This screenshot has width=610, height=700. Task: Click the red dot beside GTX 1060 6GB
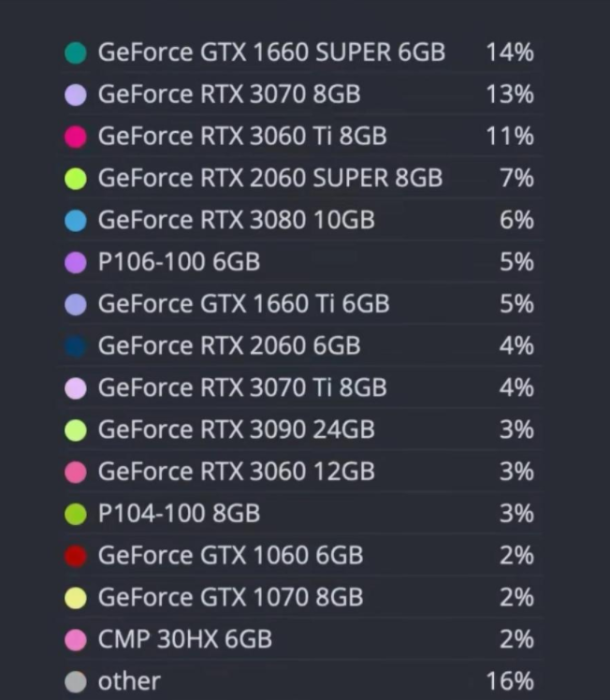pos(76,556)
